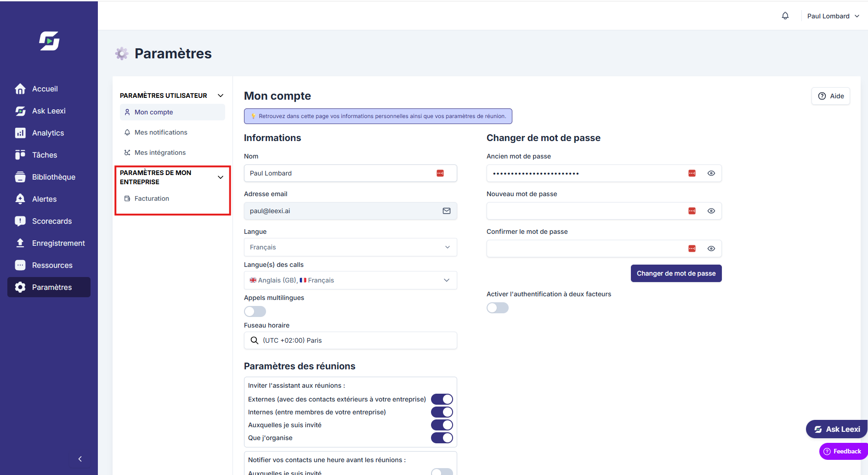
Task: Click the red icon in Nouveau mot de passe field
Action: pyautogui.click(x=692, y=211)
